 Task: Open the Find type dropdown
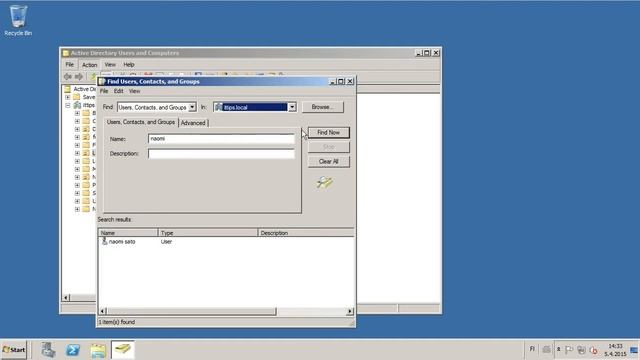[x=192, y=107]
